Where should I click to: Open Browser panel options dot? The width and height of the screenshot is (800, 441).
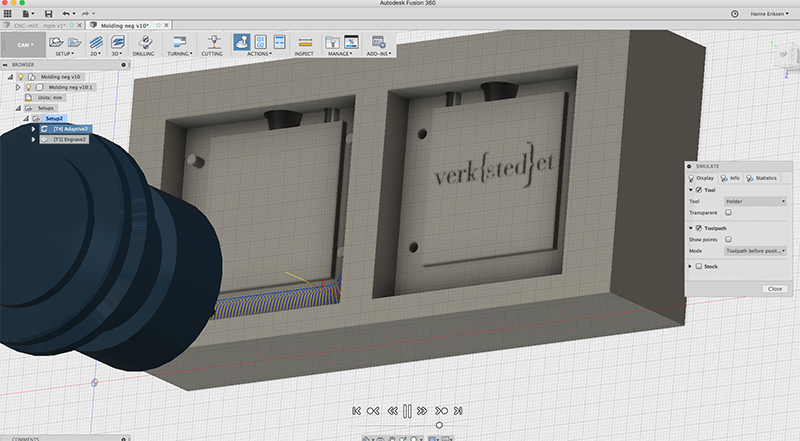point(123,65)
